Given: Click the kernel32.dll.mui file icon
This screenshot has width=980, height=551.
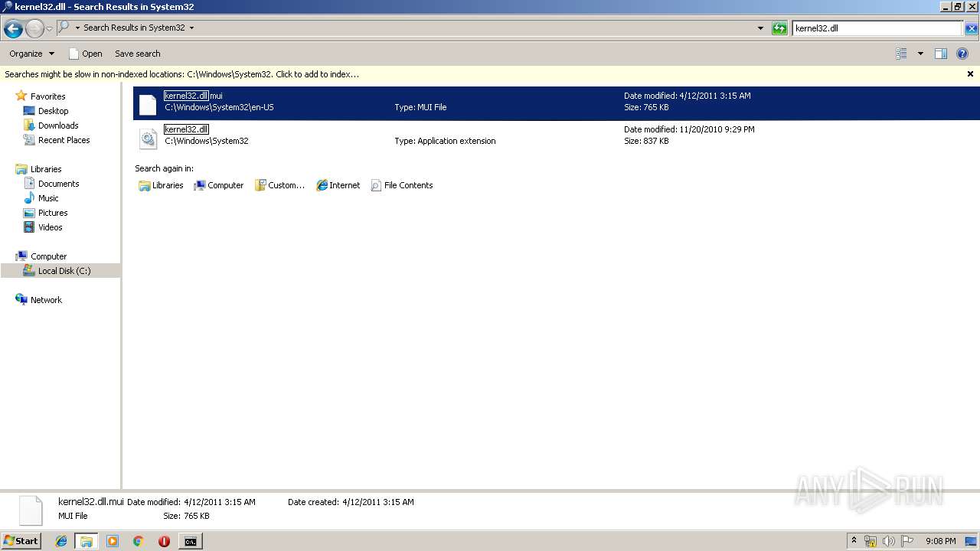Looking at the screenshot, I should coord(148,104).
